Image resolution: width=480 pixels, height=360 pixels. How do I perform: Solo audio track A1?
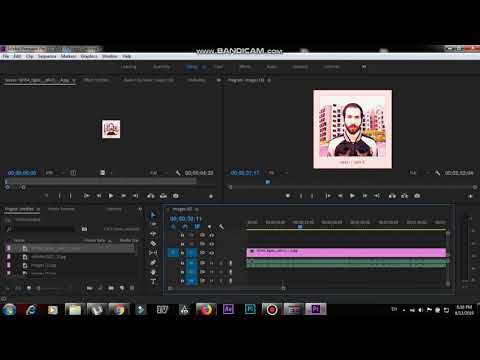coord(221,263)
